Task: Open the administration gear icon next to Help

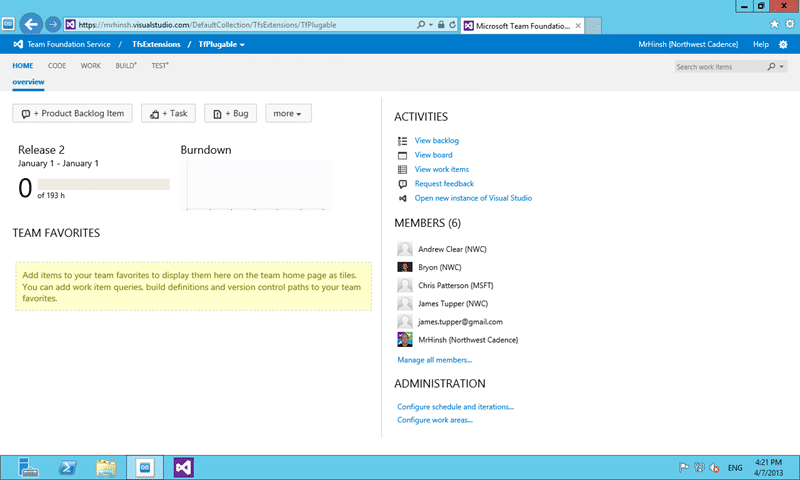Action: click(x=783, y=44)
